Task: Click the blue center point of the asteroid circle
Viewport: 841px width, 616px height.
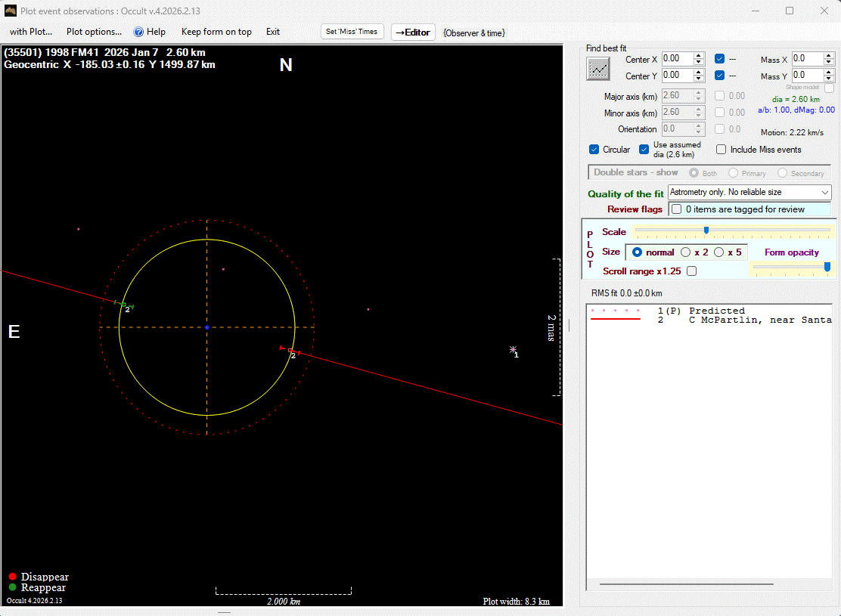Action: [207, 327]
